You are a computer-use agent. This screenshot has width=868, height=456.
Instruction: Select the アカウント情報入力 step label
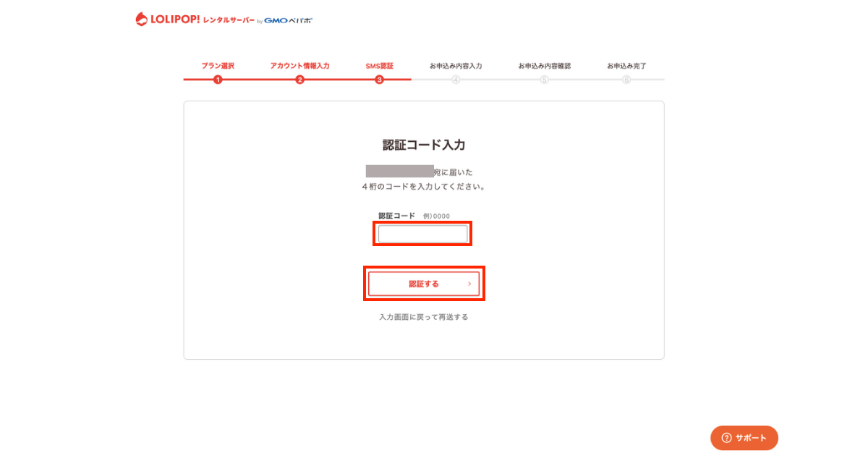(299, 66)
